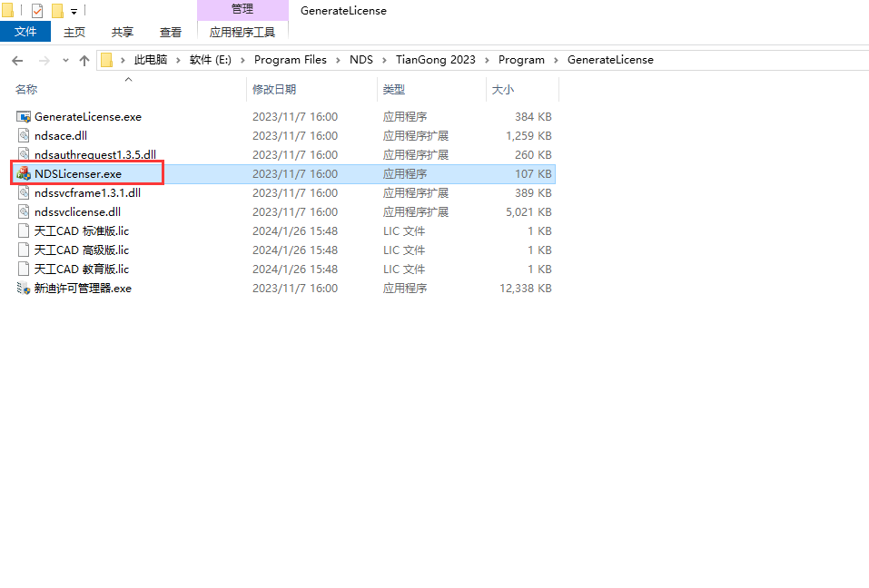This screenshot has width=869, height=588.
Task: Go back using the back arrow
Action: pyautogui.click(x=17, y=60)
